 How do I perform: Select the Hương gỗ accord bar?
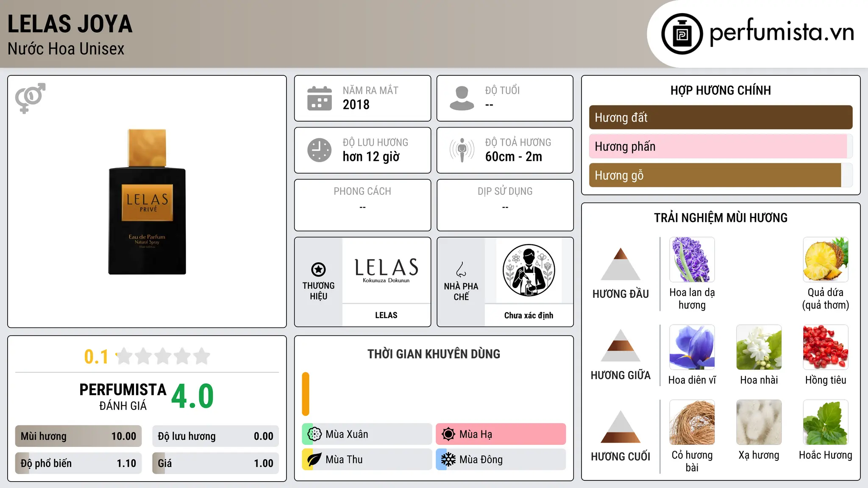pos(721,175)
